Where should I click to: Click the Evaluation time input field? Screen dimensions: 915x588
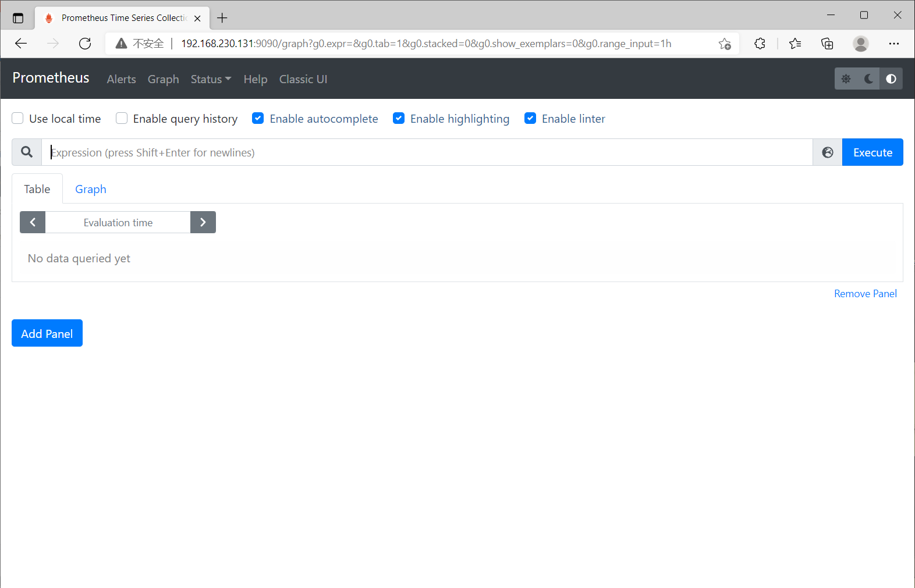pyautogui.click(x=118, y=222)
